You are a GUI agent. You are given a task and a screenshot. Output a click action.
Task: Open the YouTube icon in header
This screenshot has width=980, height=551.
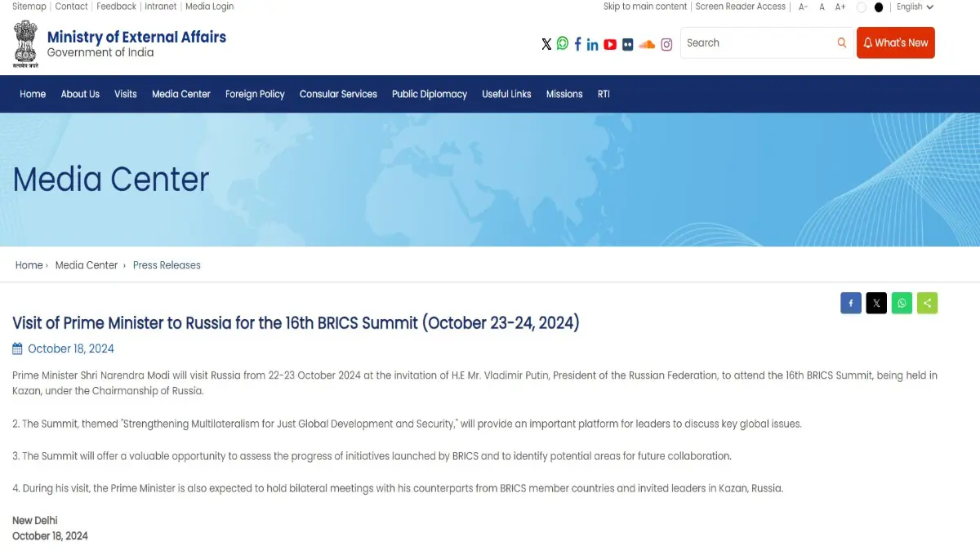point(610,44)
